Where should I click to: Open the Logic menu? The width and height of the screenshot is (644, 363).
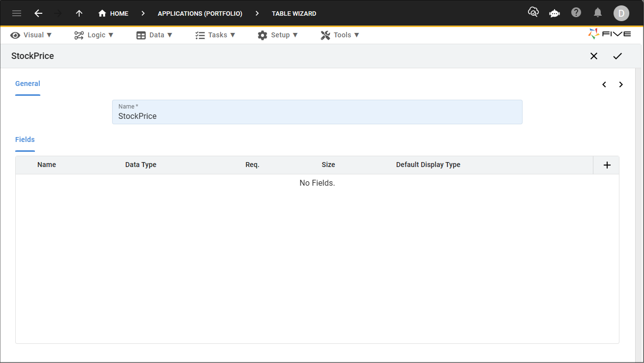[94, 35]
